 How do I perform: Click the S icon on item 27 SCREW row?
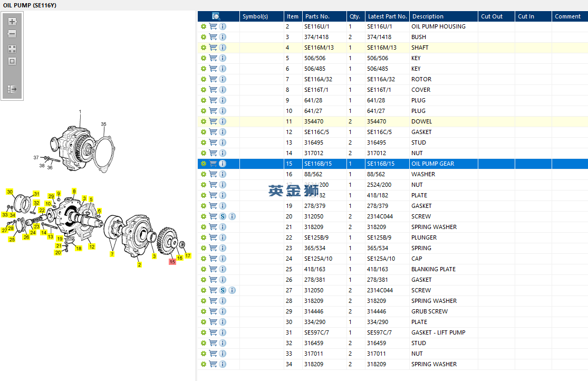[223, 290]
